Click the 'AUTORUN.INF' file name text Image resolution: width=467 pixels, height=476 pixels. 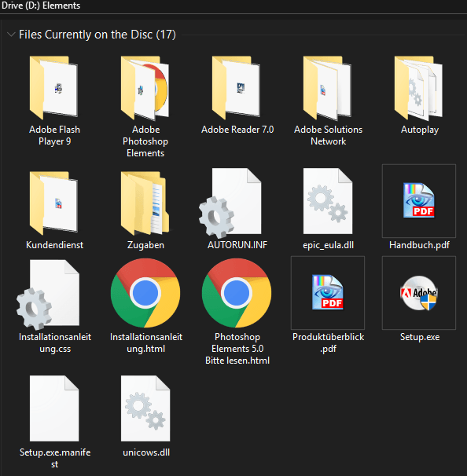pyautogui.click(x=237, y=245)
